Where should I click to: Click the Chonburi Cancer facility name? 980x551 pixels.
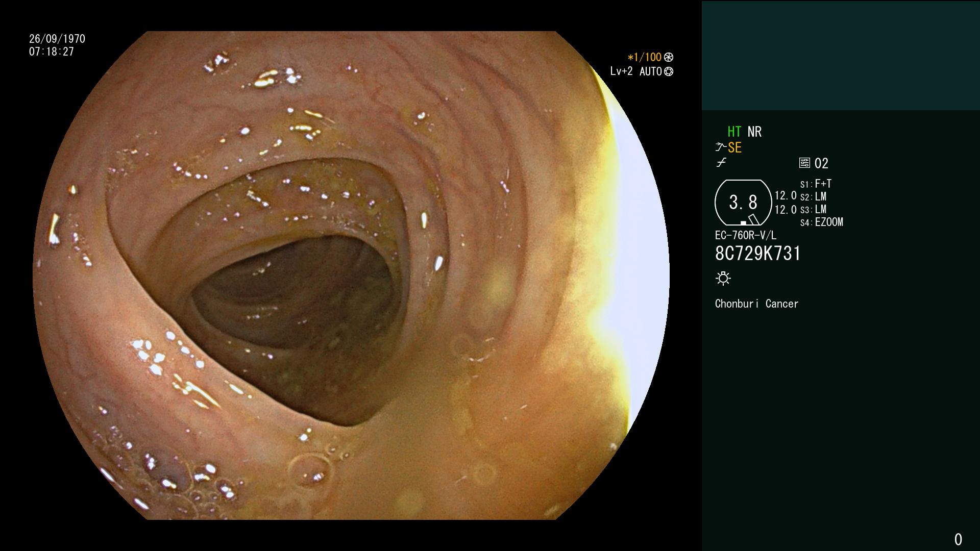click(x=756, y=304)
